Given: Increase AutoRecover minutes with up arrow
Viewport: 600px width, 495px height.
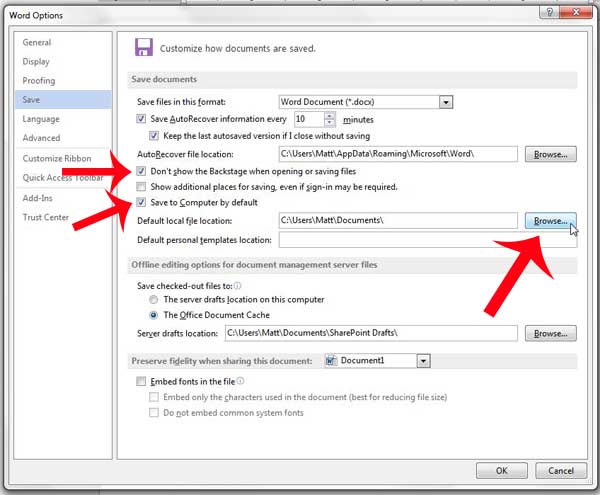Looking at the screenshot, I should pos(329,116).
